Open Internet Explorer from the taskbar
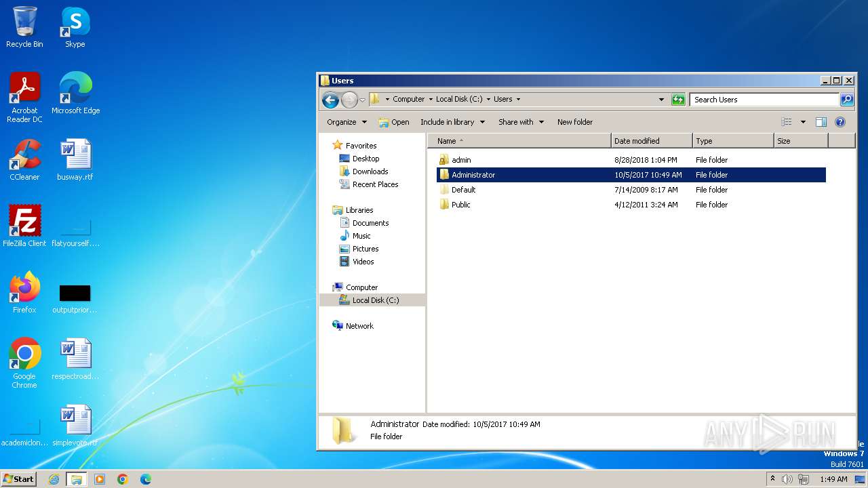 54,479
